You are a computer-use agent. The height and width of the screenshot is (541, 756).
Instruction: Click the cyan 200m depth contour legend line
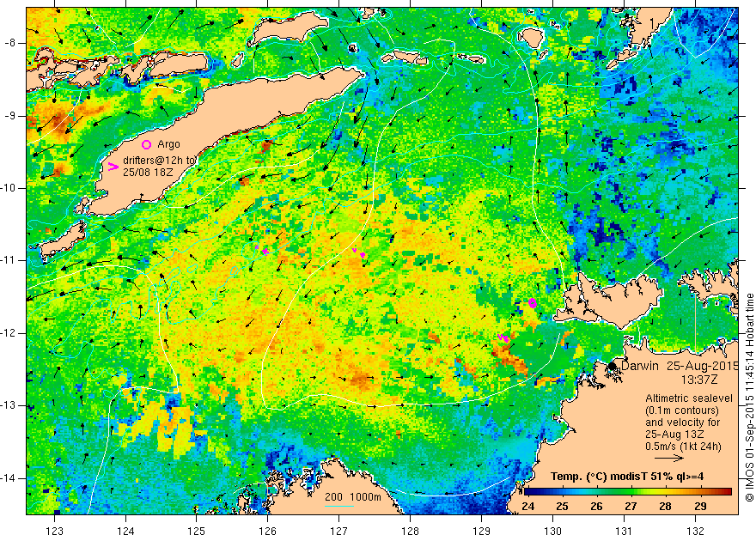point(339,506)
